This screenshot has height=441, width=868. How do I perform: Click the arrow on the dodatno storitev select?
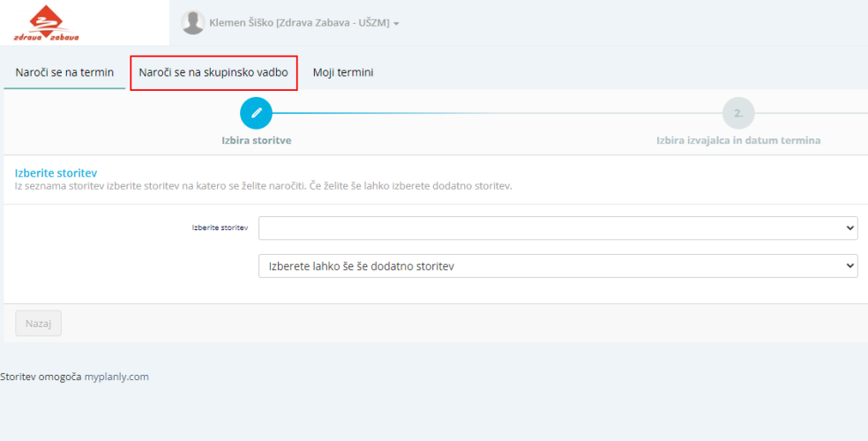[850, 265]
